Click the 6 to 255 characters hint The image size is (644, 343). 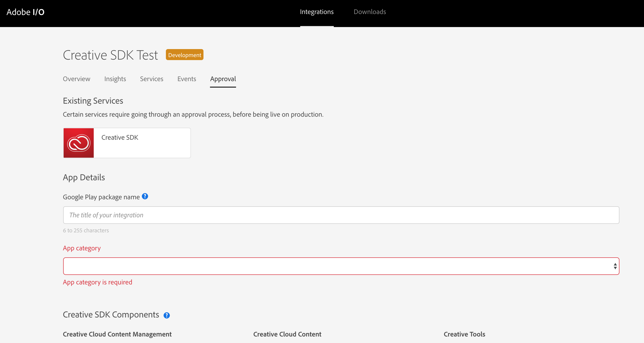pyautogui.click(x=86, y=230)
